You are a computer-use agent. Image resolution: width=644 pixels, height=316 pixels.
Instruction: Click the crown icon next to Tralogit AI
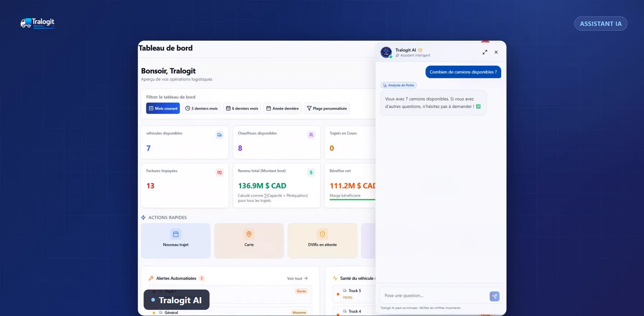pyautogui.click(x=420, y=50)
